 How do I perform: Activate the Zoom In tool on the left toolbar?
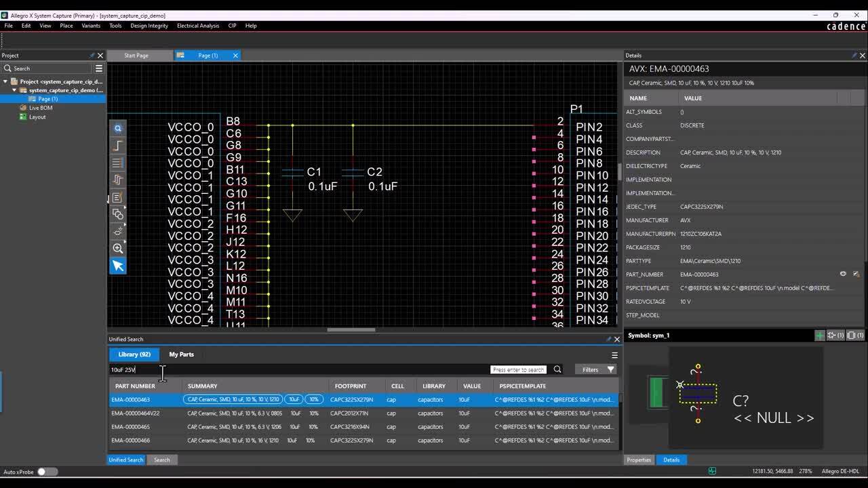tap(117, 248)
